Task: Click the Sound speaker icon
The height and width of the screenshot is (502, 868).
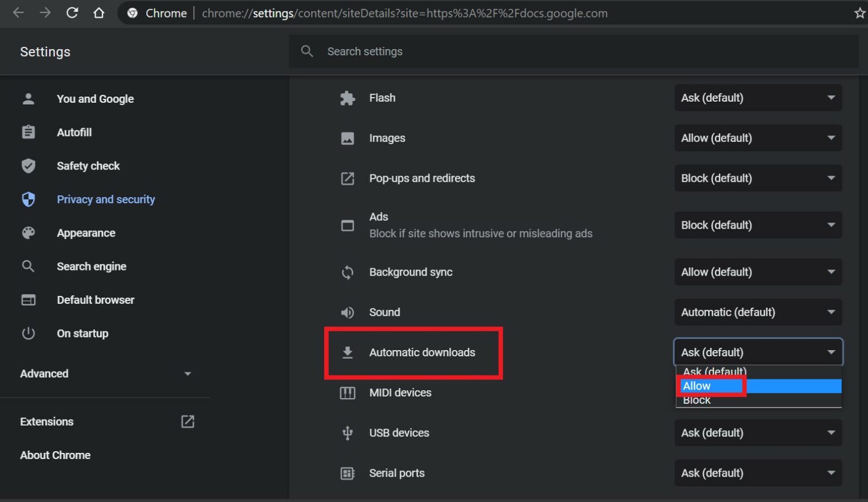Action: tap(348, 312)
